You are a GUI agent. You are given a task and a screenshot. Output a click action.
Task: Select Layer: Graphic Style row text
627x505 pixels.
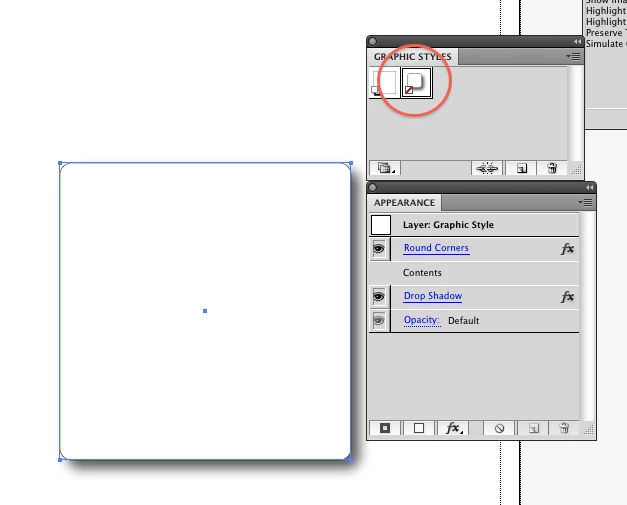pyautogui.click(x=448, y=225)
